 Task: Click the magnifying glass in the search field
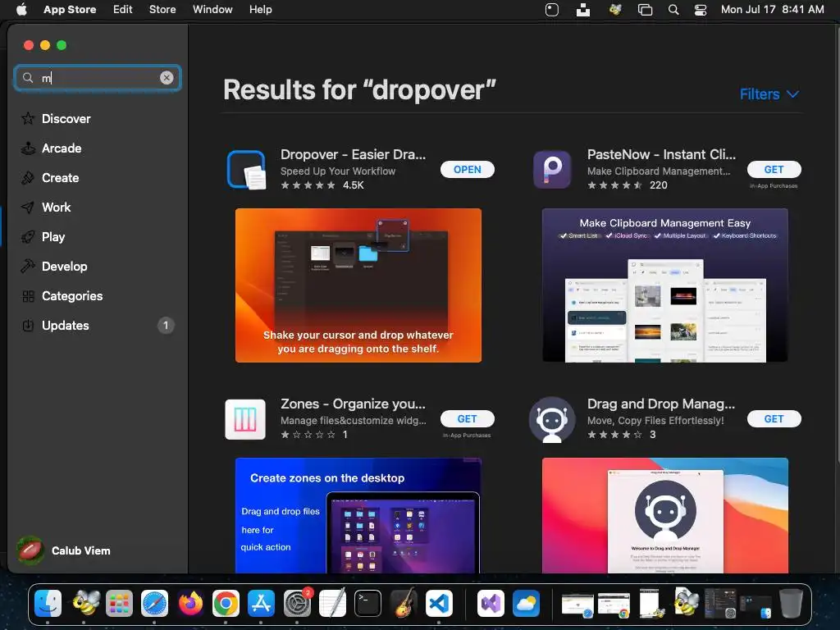click(x=28, y=78)
